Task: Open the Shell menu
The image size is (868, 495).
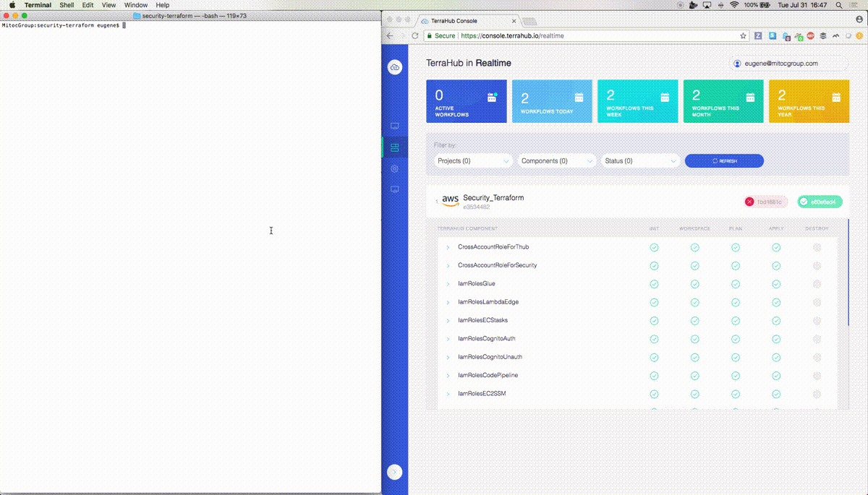Action: click(67, 5)
